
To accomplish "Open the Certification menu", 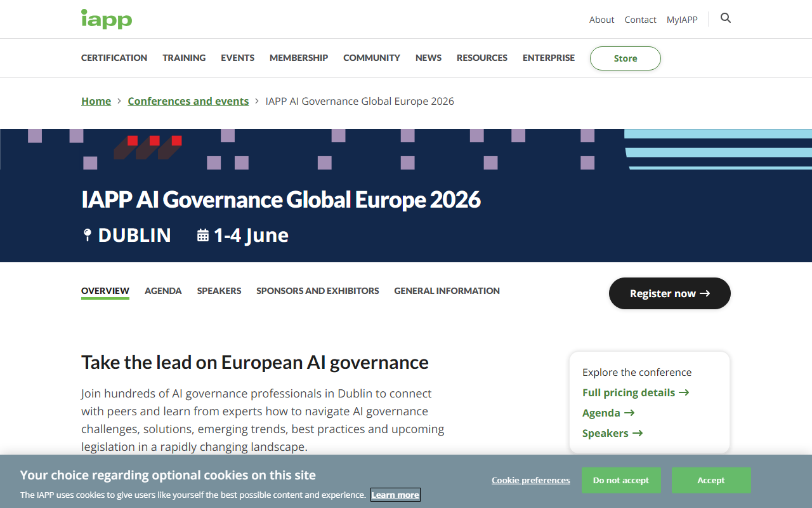I will 114,58.
